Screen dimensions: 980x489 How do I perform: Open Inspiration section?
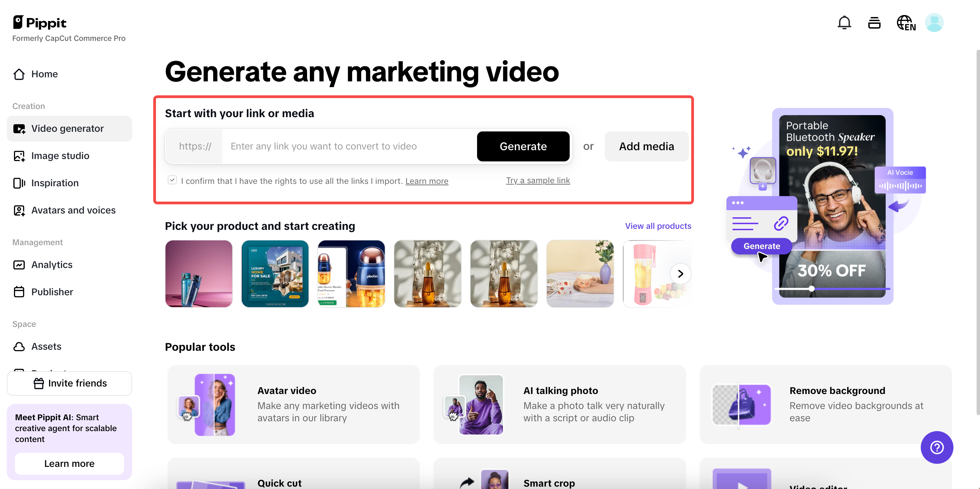tap(69, 183)
